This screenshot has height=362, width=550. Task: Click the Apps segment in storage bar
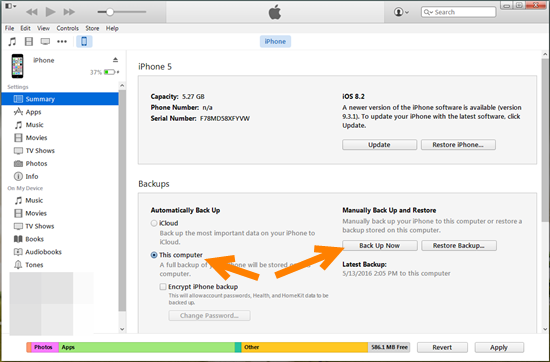[147, 347]
